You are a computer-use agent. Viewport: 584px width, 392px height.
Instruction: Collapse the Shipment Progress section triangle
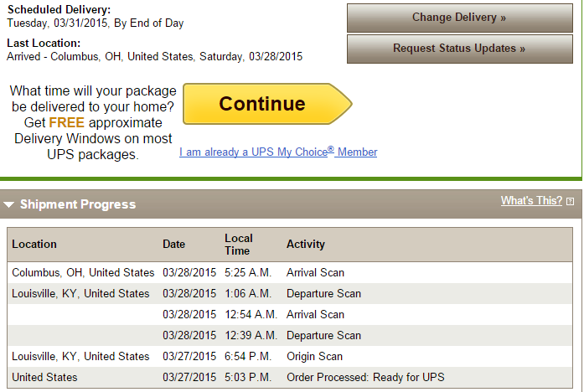[x=8, y=204]
